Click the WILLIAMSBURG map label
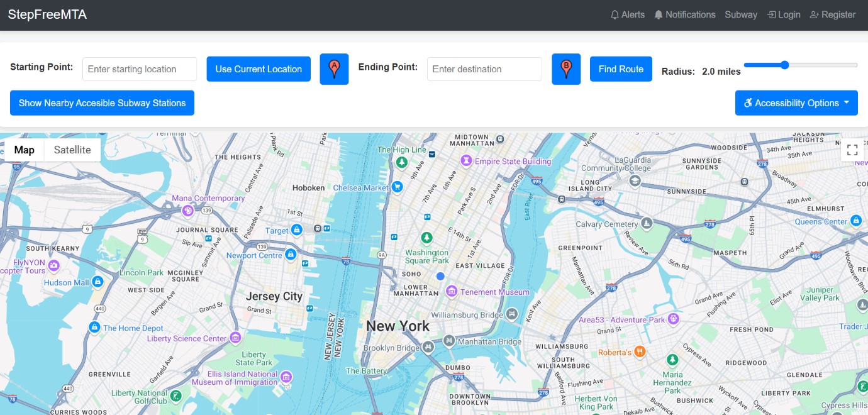Screen dimensions: 868x415 562,346
